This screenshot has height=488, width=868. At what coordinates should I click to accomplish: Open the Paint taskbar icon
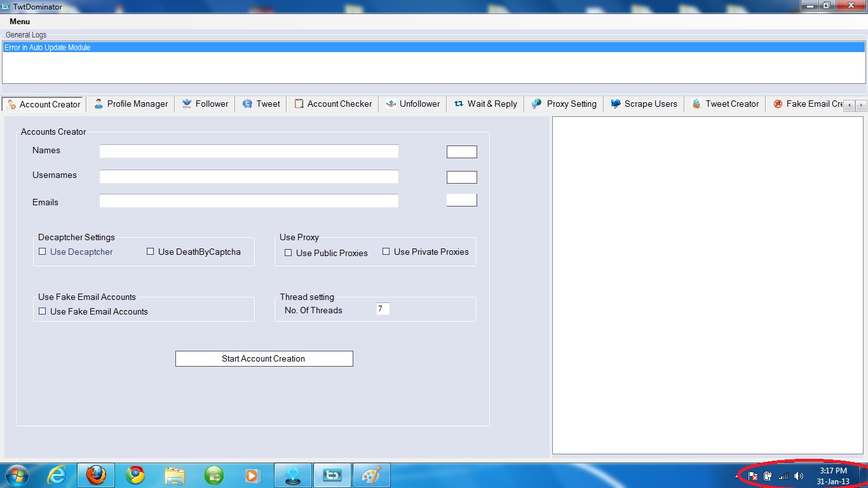[x=372, y=475]
